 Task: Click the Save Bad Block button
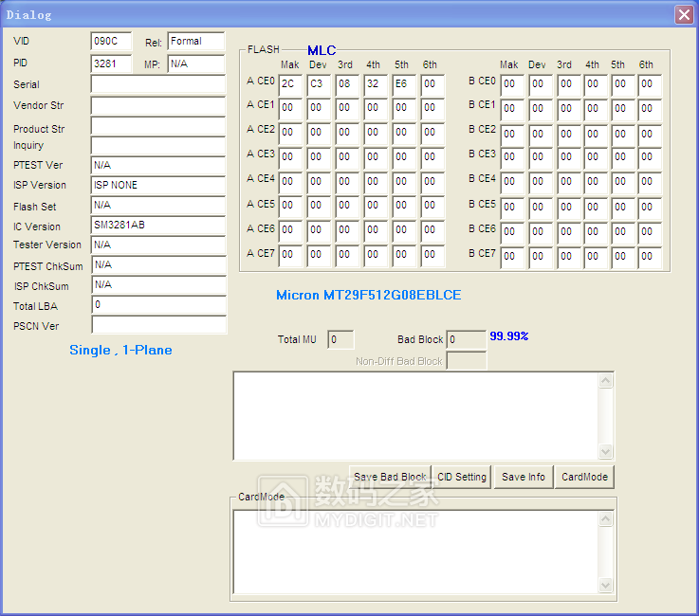click(389, 477)
